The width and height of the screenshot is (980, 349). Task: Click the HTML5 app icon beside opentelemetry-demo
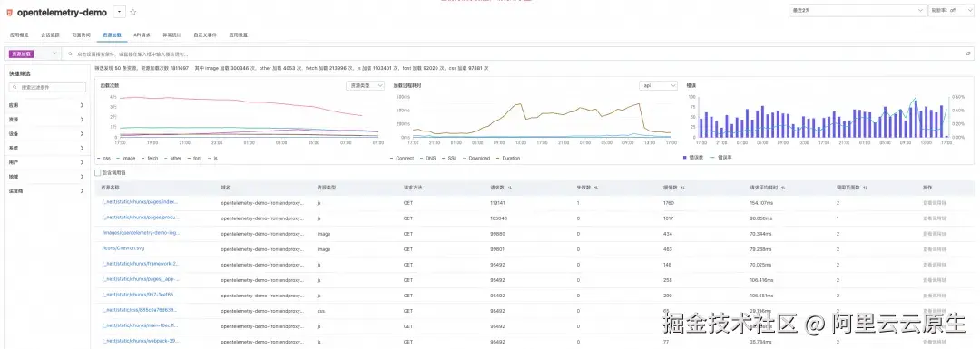[9, 12]
